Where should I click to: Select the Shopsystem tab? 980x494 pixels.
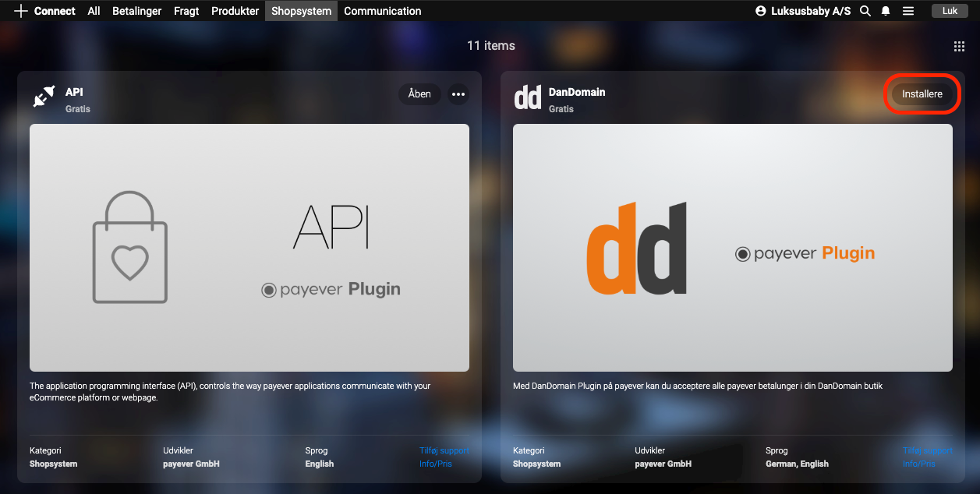tap(301, 11)
